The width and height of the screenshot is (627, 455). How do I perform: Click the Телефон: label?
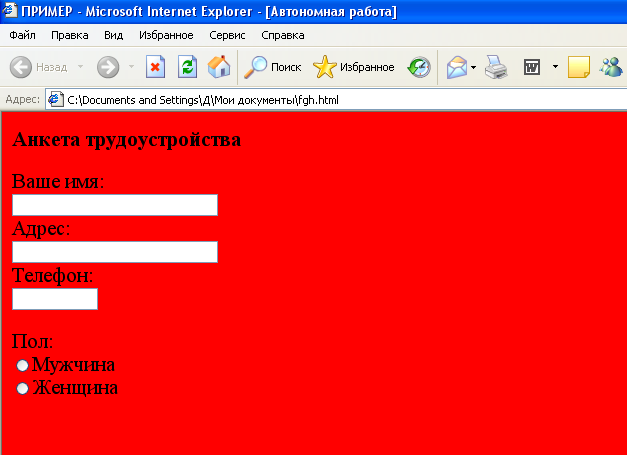[x=52, y=275]
